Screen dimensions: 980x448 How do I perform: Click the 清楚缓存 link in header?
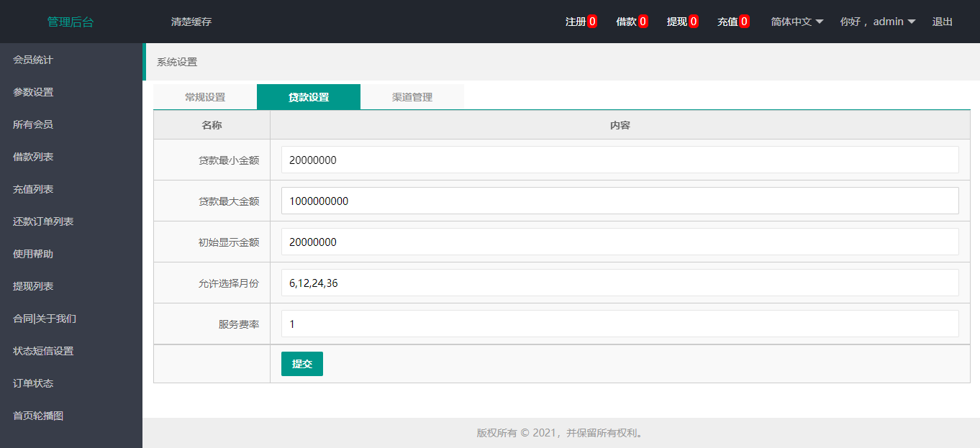coord(191,22)
